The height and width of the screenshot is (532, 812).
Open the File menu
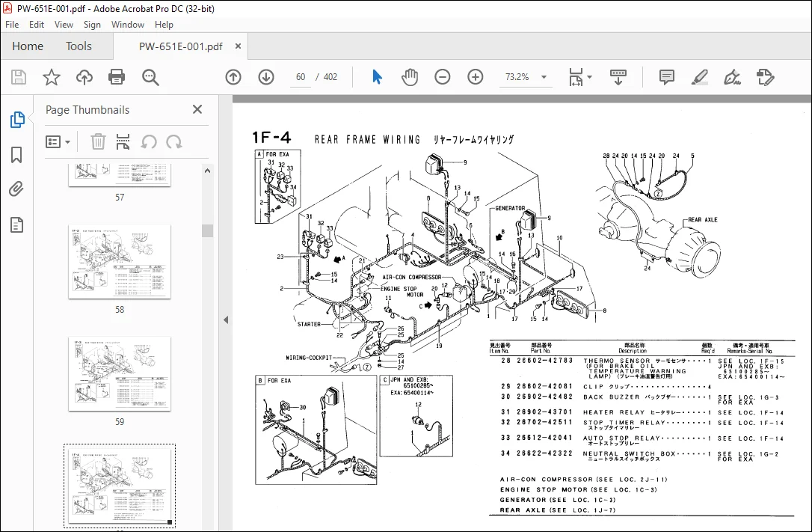[x=12, y=25]
